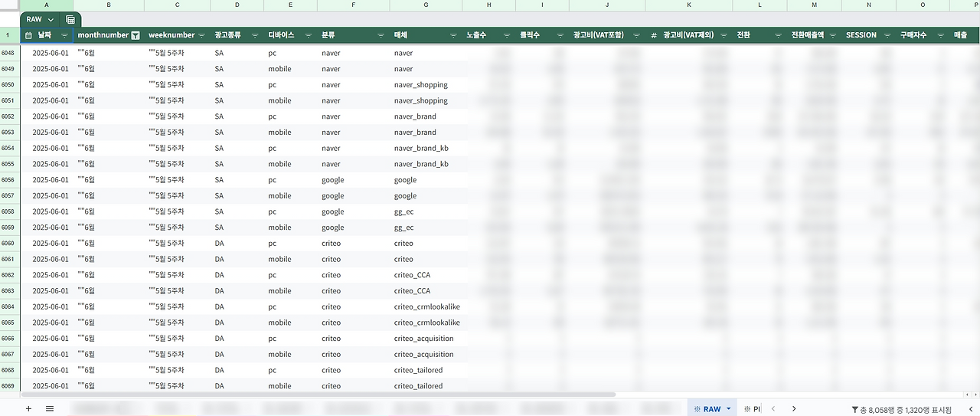Click the calendar icon in 날짜 header

click(28, 35)
